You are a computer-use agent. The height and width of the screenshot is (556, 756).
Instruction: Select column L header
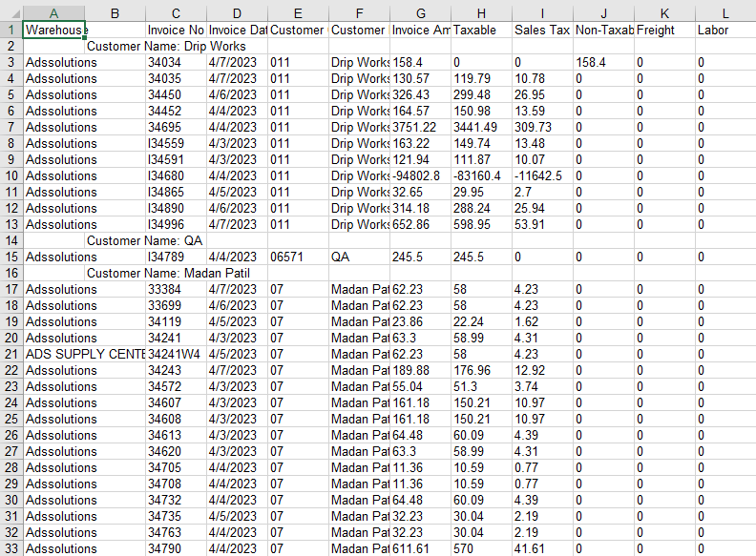coord(725,13)
